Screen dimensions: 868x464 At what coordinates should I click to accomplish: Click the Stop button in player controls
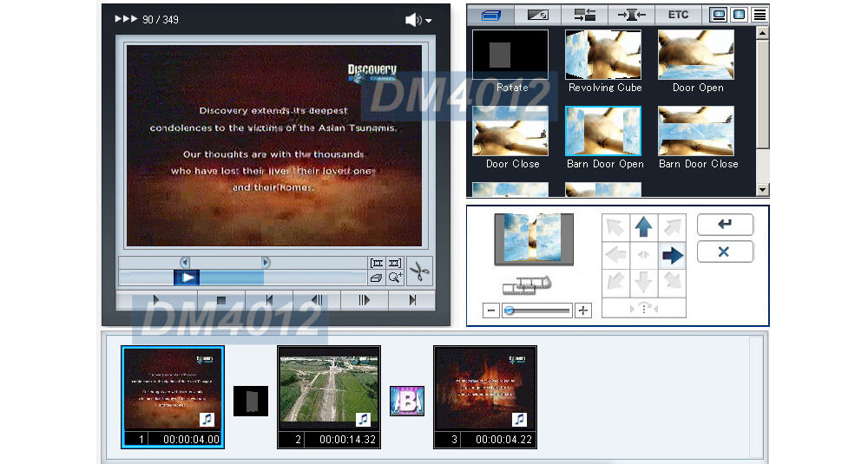[x=220, y=300]
